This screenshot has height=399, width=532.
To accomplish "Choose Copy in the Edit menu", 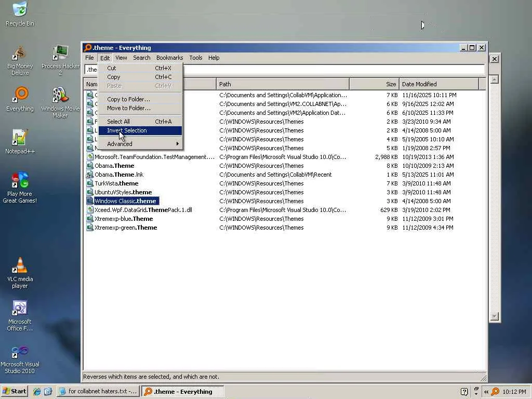I will (x=140, y=77).
